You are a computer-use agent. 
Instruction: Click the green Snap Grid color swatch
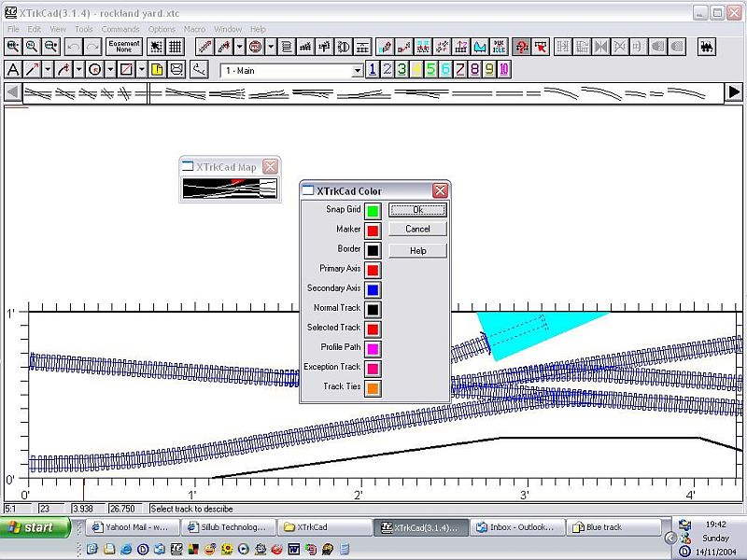point(373,211)
